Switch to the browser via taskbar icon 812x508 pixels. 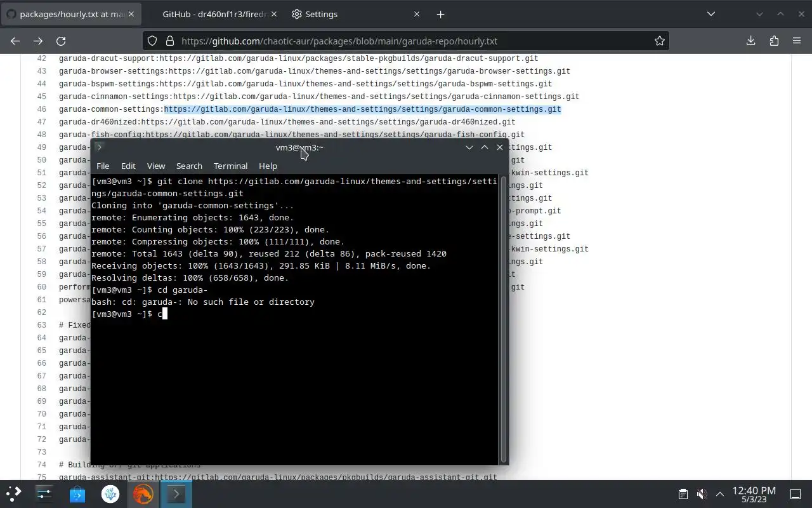pyautogui.click(x=143, y=494)
